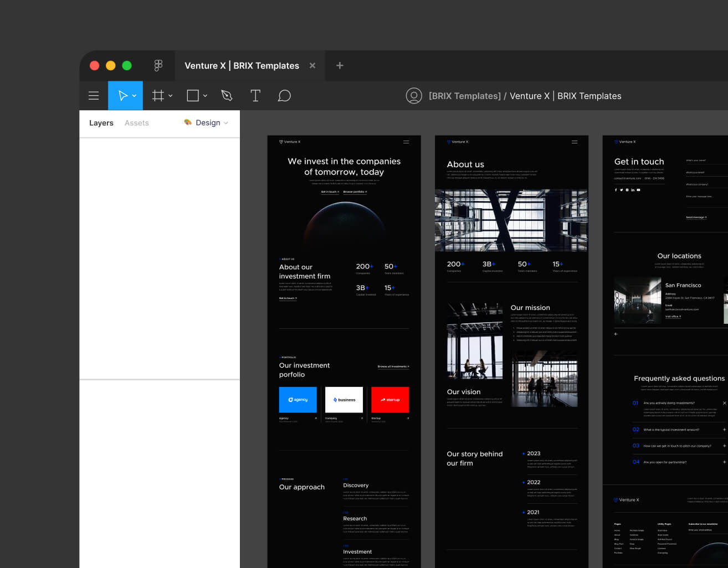Collapse FAQ 01 with the X icon
The image size is (728, 568).
click(x=724, y=403)
